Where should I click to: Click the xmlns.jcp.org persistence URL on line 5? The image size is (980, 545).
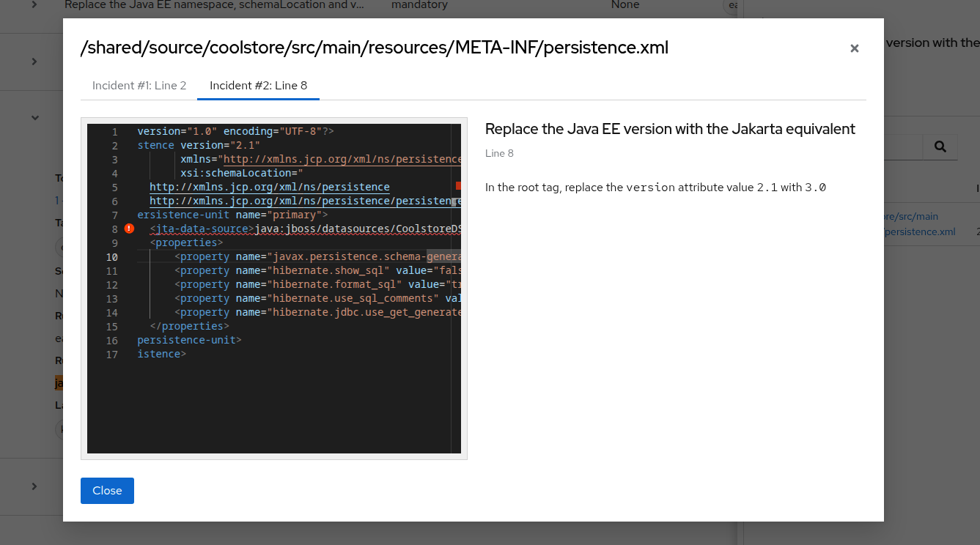[x=269, y=187]
